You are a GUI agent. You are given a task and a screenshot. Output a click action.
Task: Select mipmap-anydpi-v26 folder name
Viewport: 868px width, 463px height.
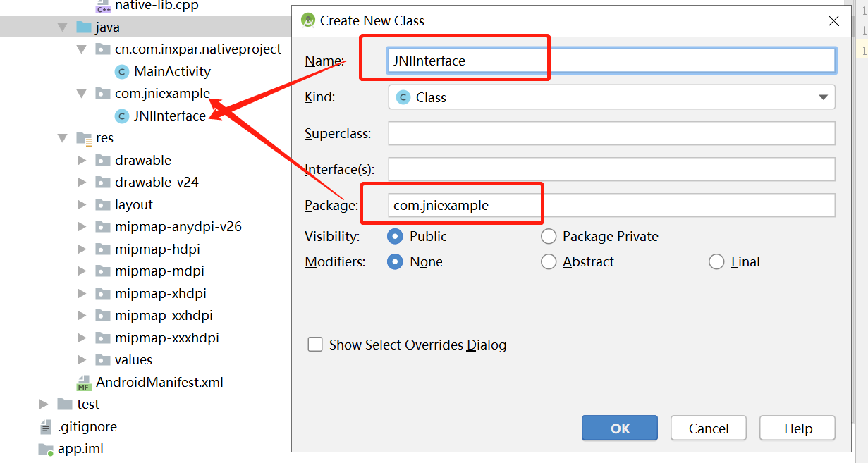coord(178,226)
